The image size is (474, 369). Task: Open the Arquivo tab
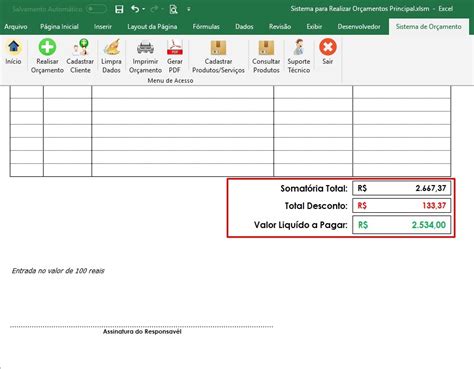pyautogui.click(x=16, y=27)
